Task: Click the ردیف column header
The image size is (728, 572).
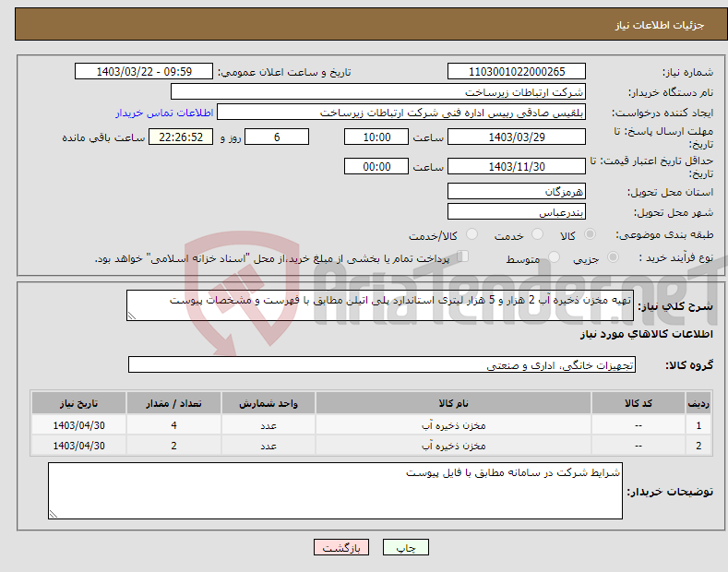Action: click(x=698, y=403)
